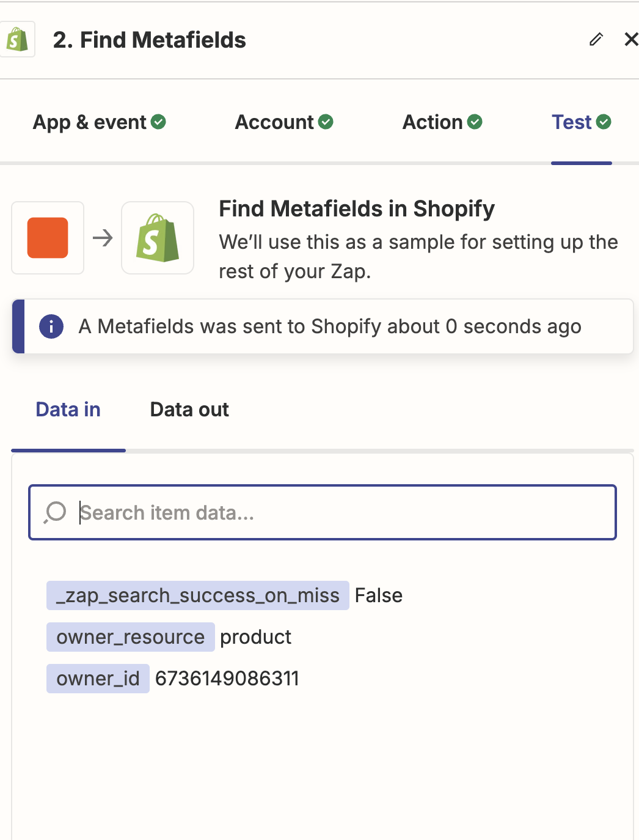Click the Find Metafields in Shopify heading

click(357, 209)
